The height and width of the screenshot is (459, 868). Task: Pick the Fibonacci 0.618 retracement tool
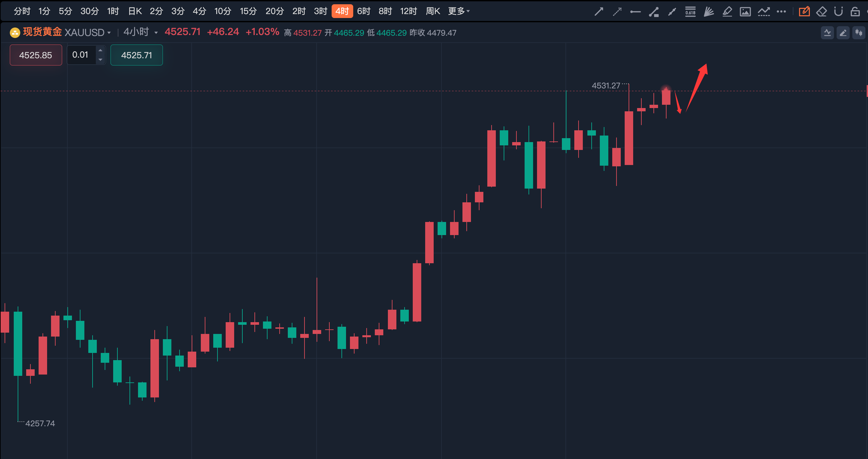coord(690,12)
